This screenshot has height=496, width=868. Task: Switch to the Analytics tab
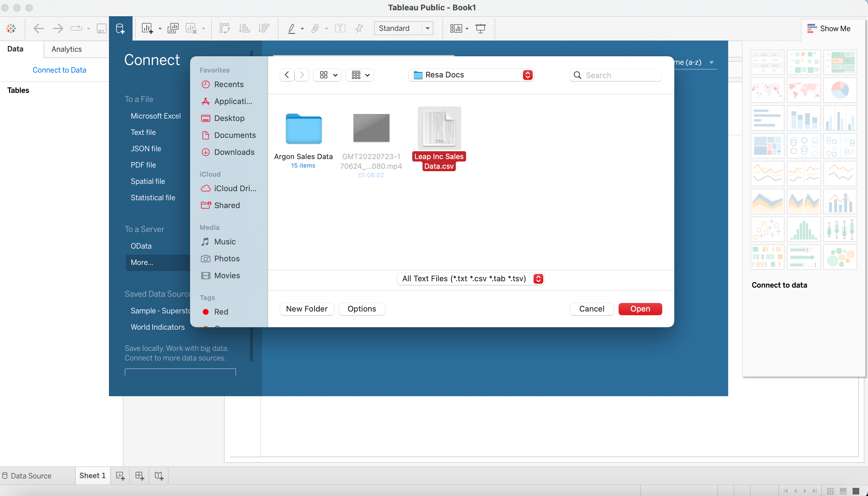click(x=67, y=49)
